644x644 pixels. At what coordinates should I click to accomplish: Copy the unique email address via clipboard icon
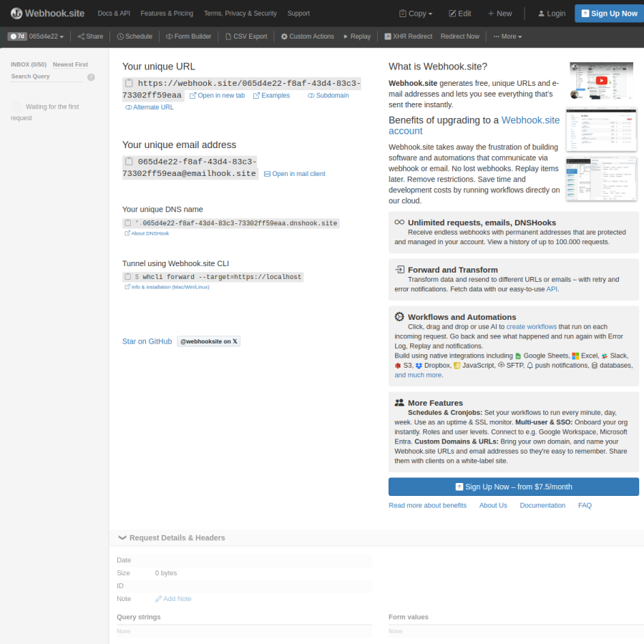129,161
